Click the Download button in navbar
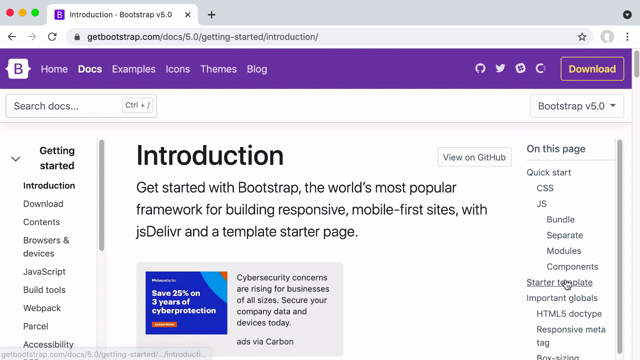Image resolution: width=640 pixels, height=360 pixels. (592, 69)
